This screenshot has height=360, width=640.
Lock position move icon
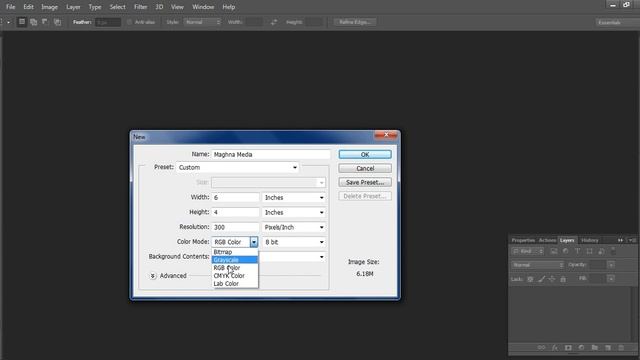point(552,279)
